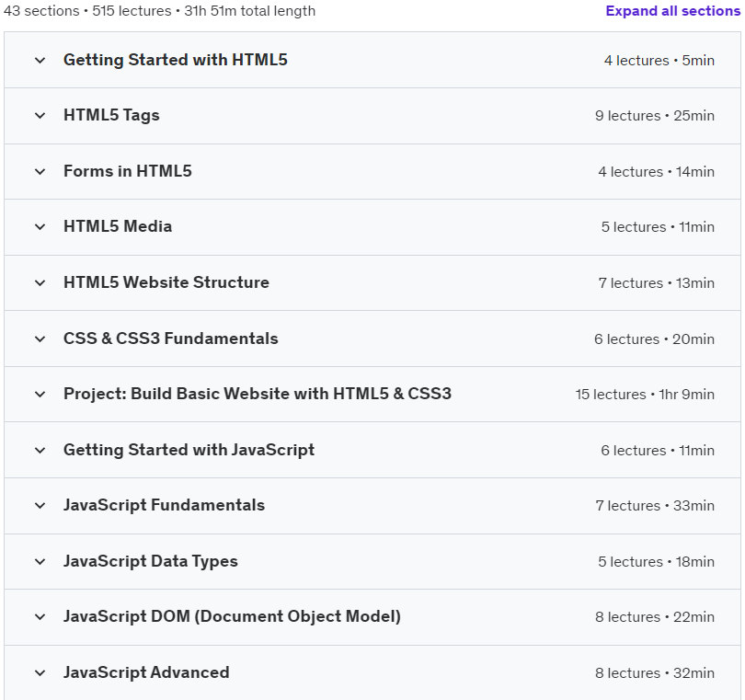Expand chevron for CSS & CSS3 Fundamentals
Image resolution: width=745 pixels, height=700 pixels.
40,339
